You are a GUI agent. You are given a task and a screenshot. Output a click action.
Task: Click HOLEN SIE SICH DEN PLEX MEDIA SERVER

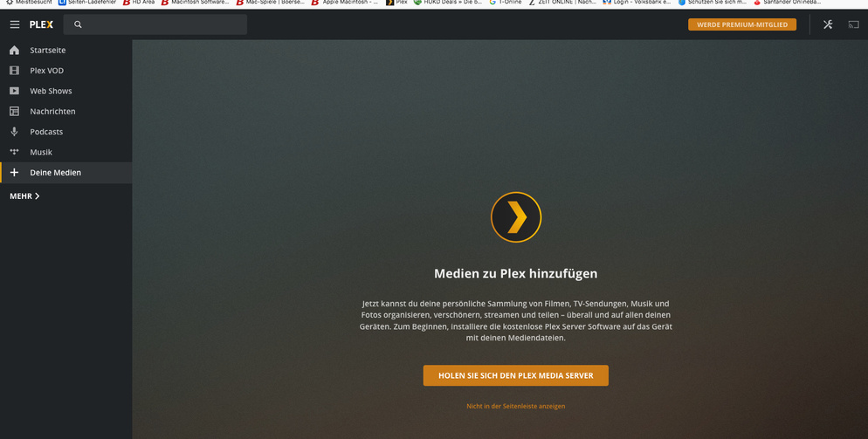point(516,375)
